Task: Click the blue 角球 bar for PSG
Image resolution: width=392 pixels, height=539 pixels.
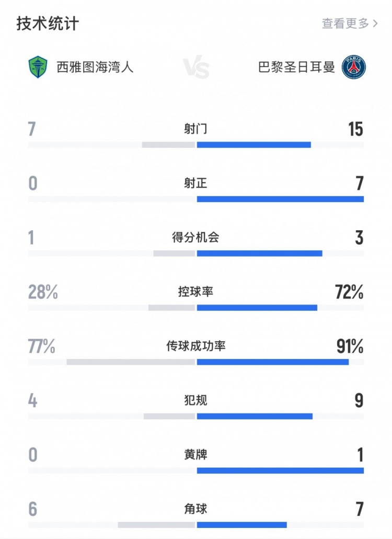Action: (242, 525)
